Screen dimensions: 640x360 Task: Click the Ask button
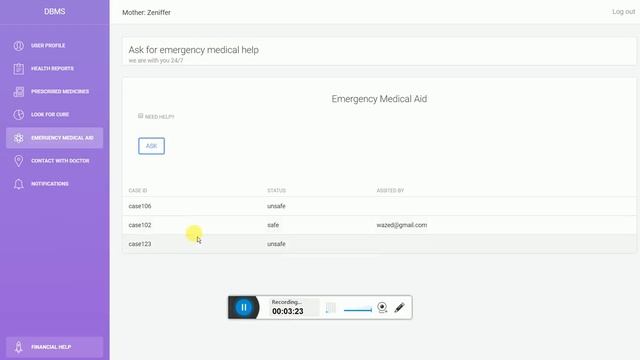click(151, 146)
